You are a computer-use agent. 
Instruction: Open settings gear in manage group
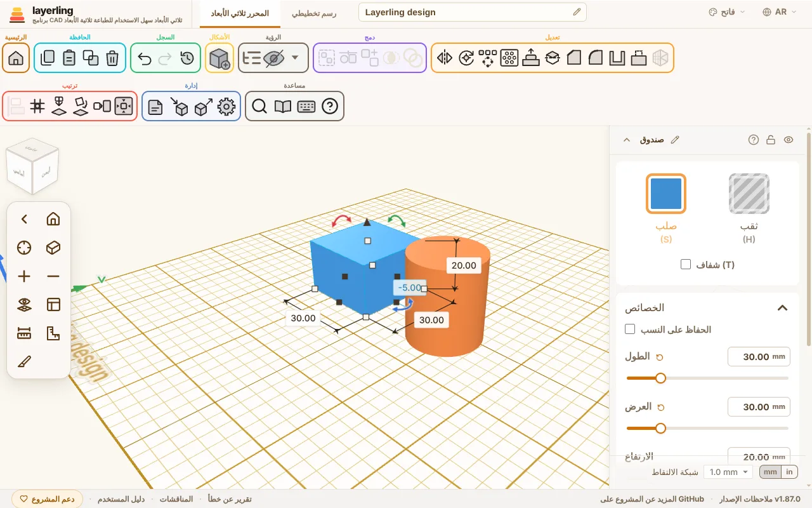click(226, 107)
